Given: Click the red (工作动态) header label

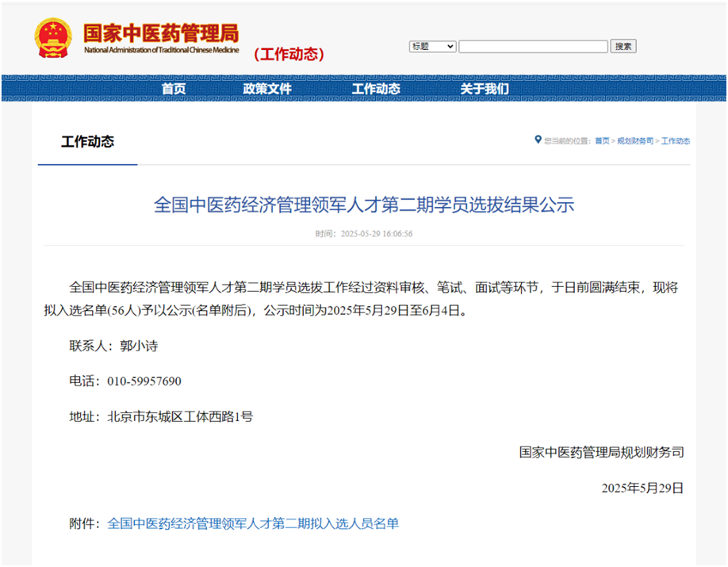Looking at the screenshot, I should pyautogui.click(x=289, y=55).
